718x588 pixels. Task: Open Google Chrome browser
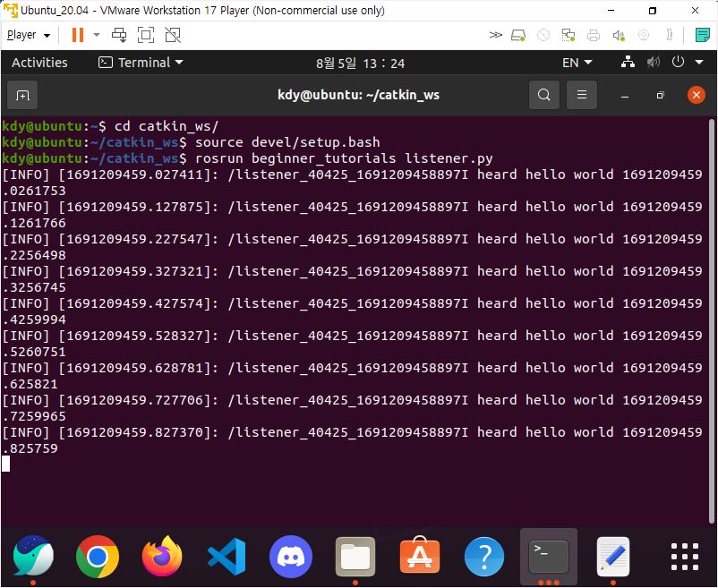coord(98,557)
